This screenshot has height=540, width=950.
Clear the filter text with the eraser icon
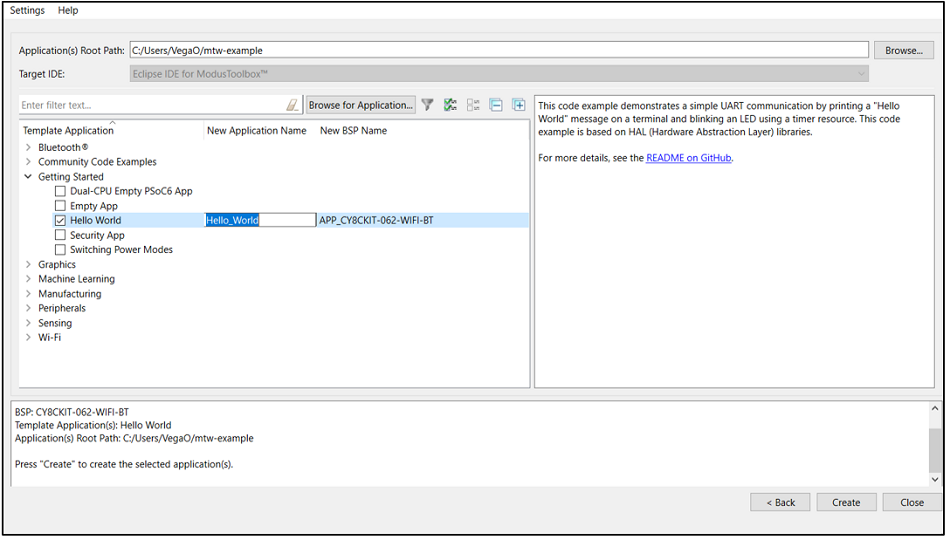click(x=292, y=105)
